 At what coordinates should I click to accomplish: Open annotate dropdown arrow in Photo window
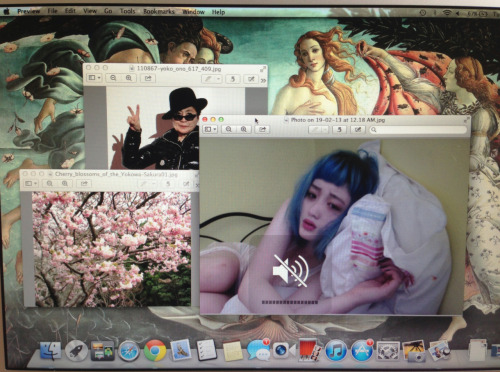325,129
